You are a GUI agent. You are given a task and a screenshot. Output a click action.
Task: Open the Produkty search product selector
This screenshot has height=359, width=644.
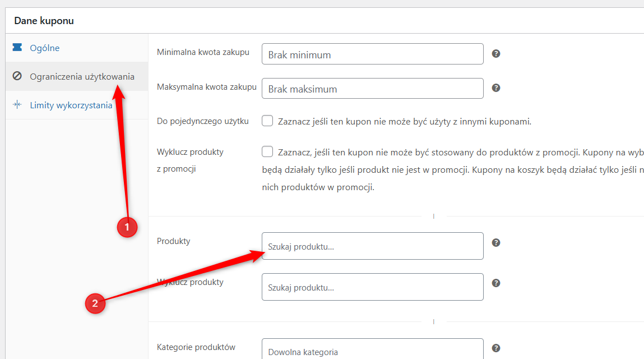click(x=373, y=246)
